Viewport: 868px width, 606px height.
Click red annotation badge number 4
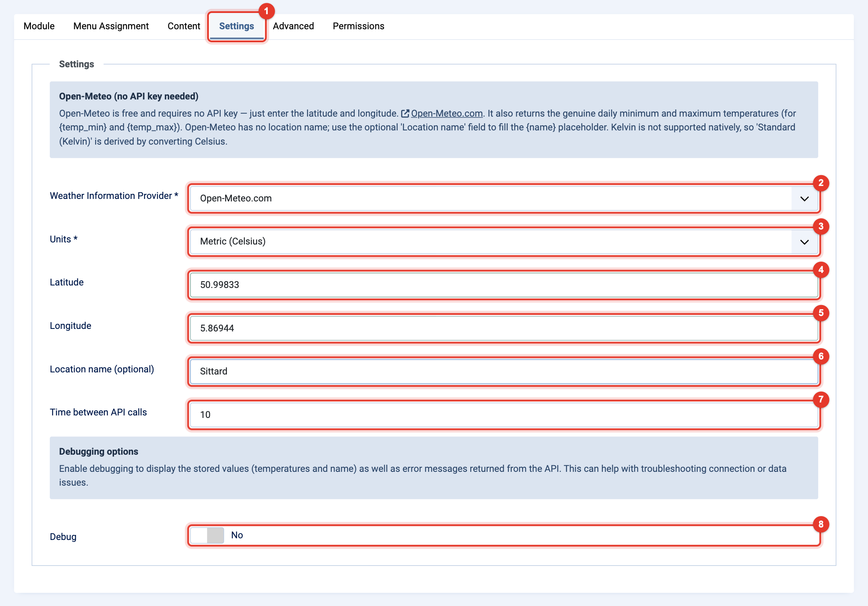point(821,270)
